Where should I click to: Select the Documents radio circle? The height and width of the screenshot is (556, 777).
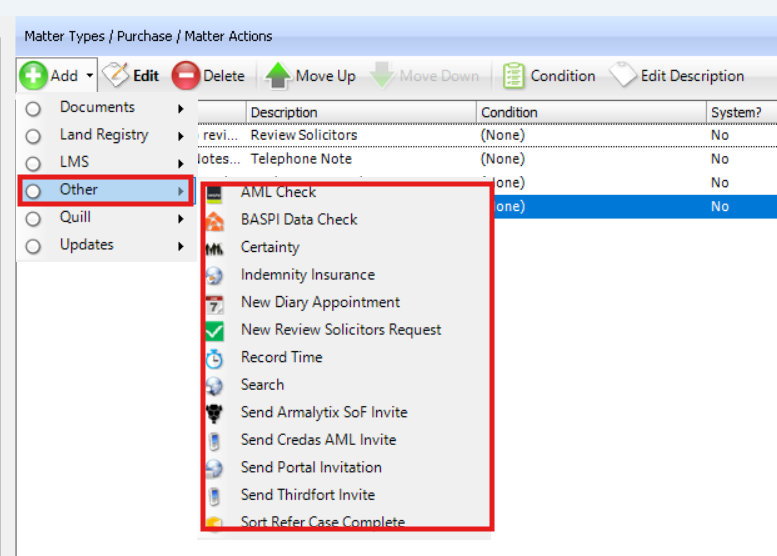click(x=33, y=109)
